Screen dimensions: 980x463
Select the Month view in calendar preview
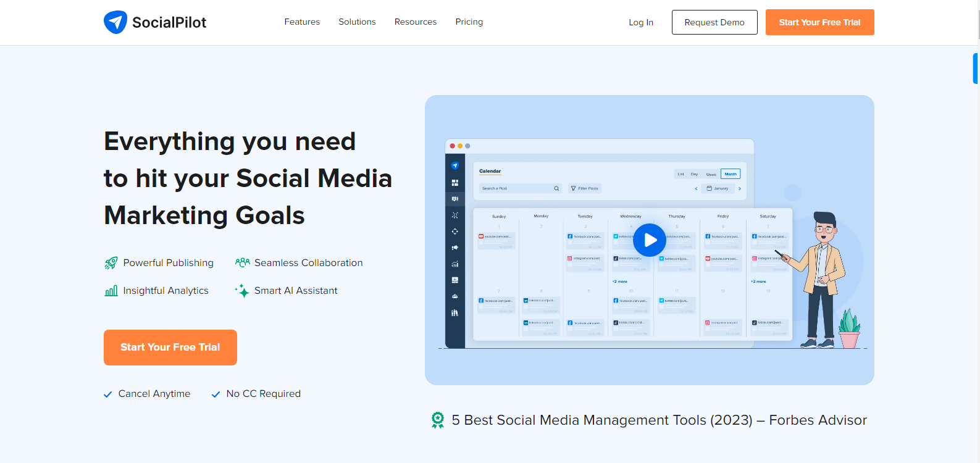(731, 174)
